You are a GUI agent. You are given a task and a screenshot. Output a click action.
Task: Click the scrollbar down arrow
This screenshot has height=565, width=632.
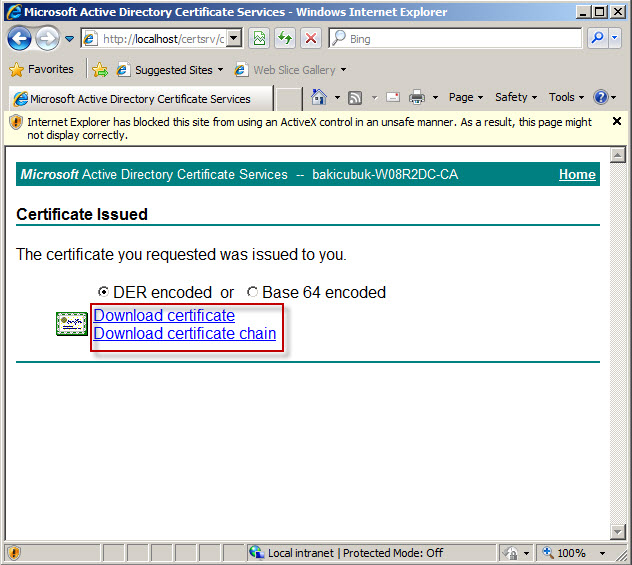coord(617,532)
